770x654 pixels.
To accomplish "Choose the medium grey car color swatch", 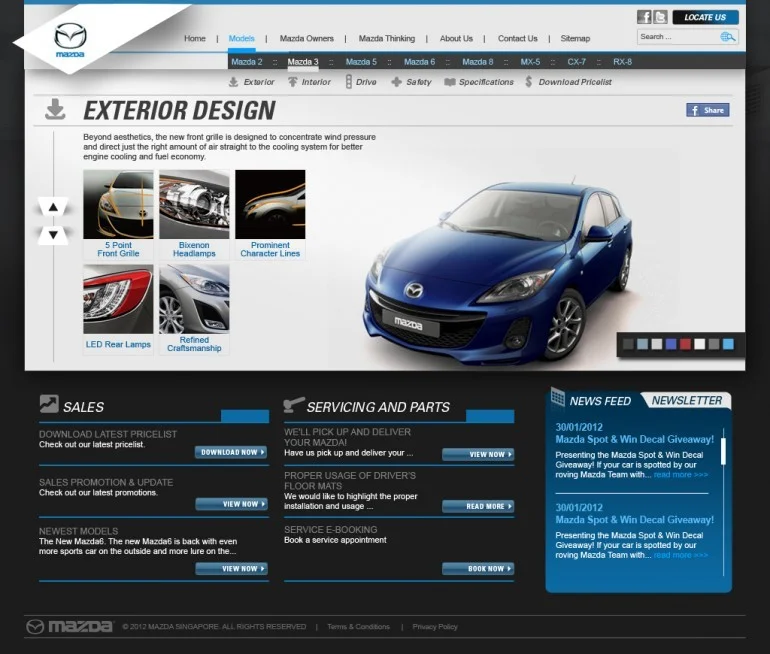I will click(x=714, y=344).
